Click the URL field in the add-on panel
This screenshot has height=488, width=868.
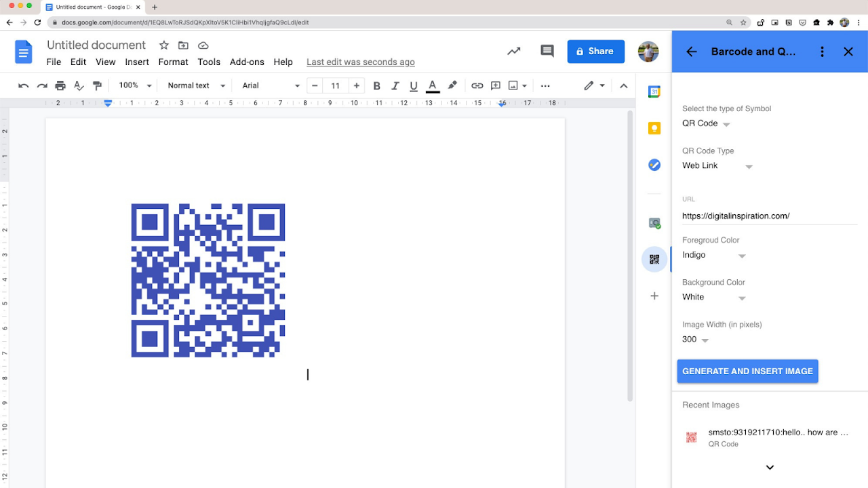pos(770,216)
